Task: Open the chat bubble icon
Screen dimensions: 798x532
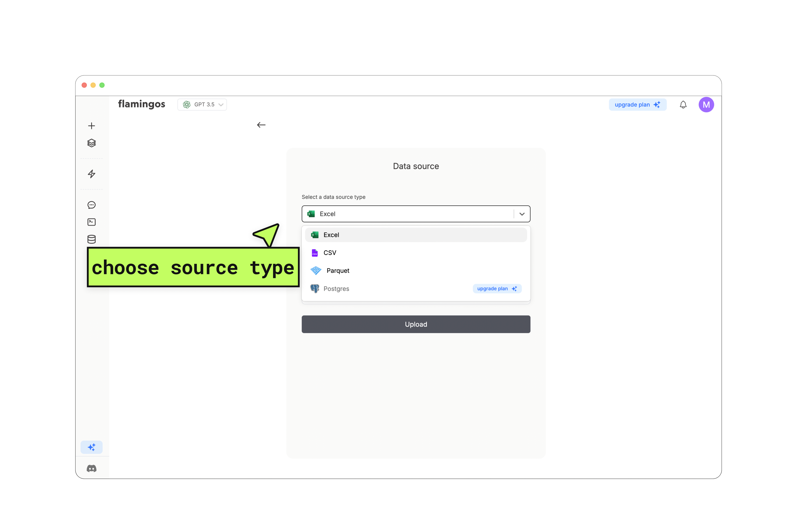Action: 92,205
